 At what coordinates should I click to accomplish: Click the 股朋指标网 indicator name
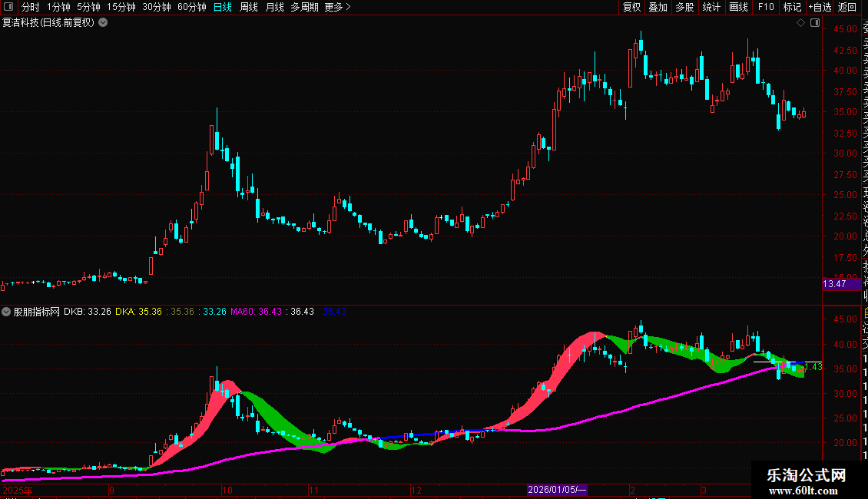37,312
